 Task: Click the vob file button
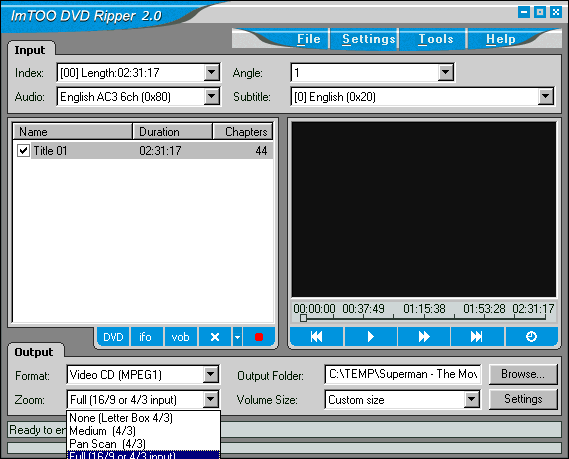pos(180,337)
